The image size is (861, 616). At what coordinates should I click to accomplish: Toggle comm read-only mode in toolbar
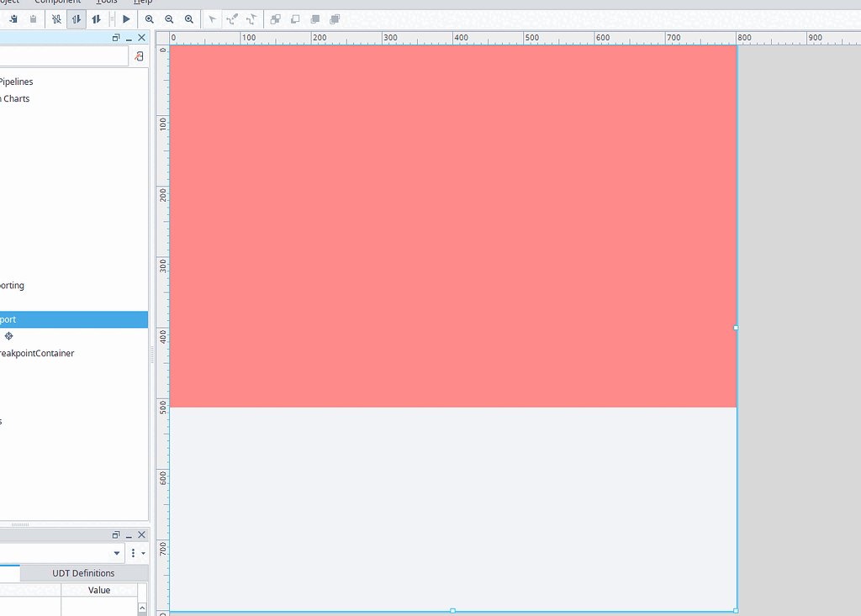76,18
